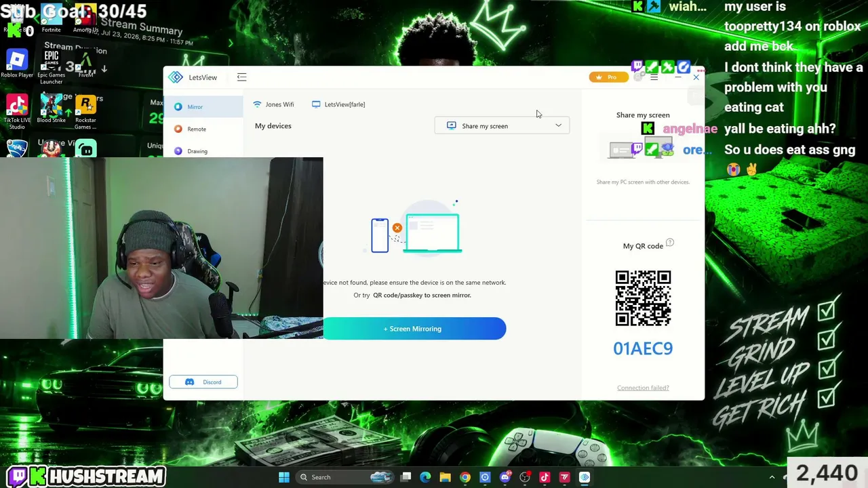
Task: Click the QR code image
Action: point(643,298)
